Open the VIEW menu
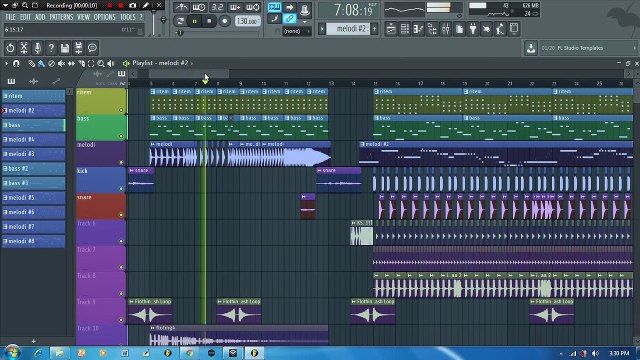640x360 pixels. [x=84, y=17]
